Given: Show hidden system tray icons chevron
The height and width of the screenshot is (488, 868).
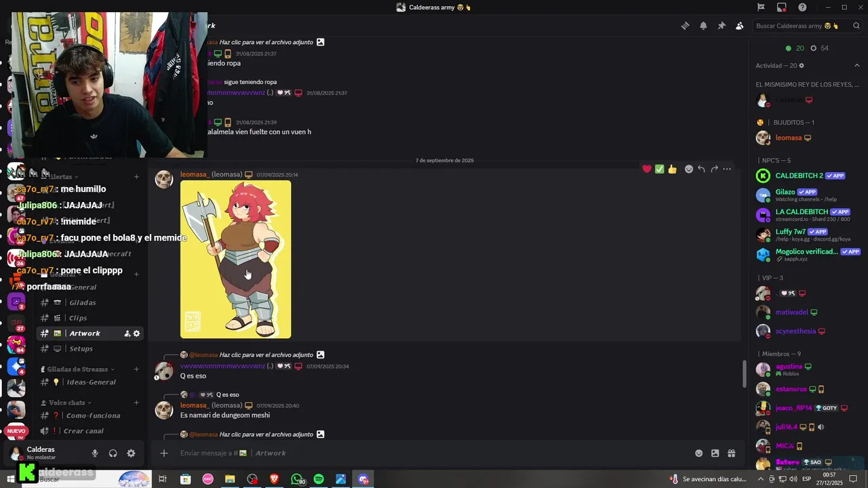Looking at the screenshot, I should [x=761, y=479].
